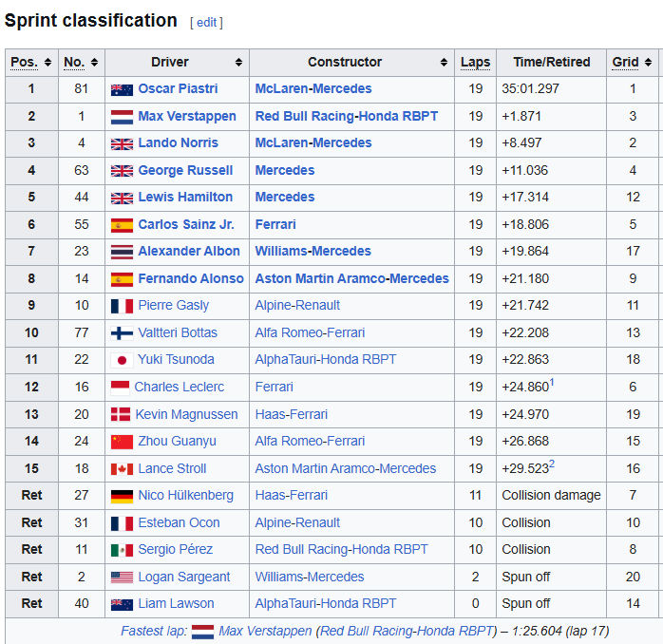Viewport: 663px width, 644px height.
Task: Sort table by Grid column arrows
Action: (648, 63)
